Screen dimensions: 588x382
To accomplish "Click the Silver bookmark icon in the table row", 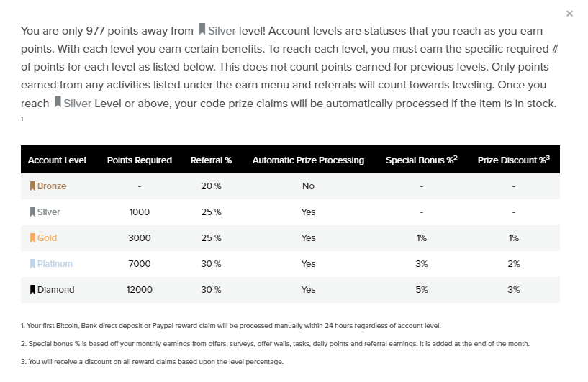I will (32, 212).
